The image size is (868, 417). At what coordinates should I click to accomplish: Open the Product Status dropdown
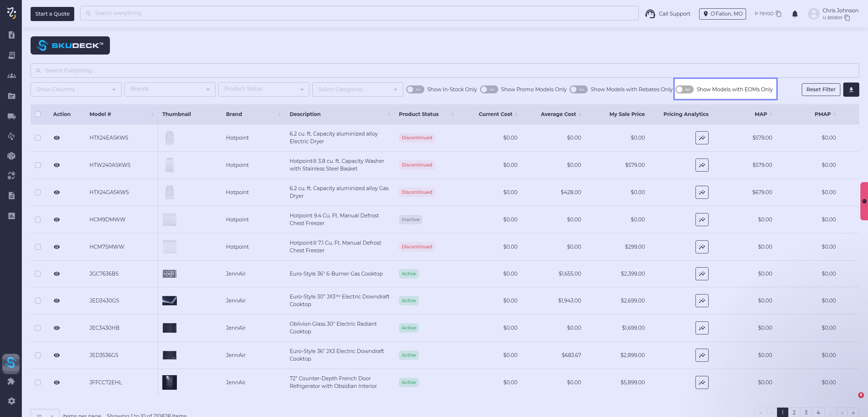[263, 89]
